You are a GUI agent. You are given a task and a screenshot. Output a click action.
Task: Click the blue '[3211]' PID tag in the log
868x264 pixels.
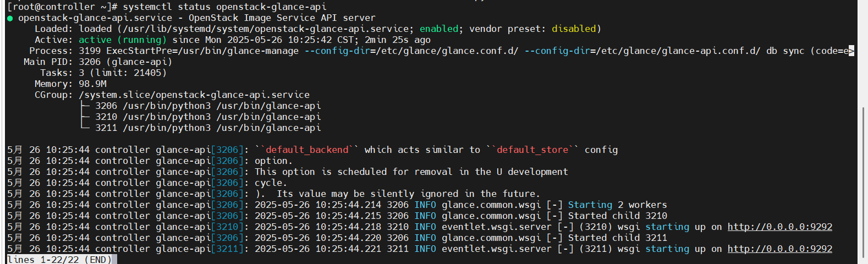[x=227, y=249]
